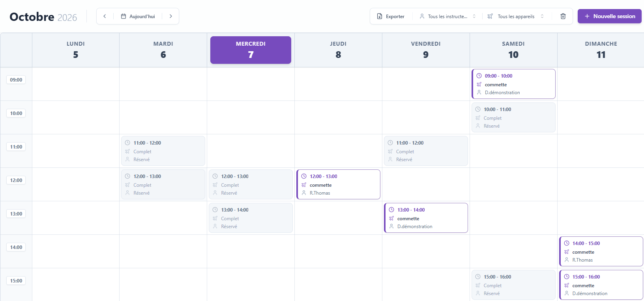Click the plane icon on Thursday 12:00 session
This screenshot has height=301, width=644.
coord(304,185)
